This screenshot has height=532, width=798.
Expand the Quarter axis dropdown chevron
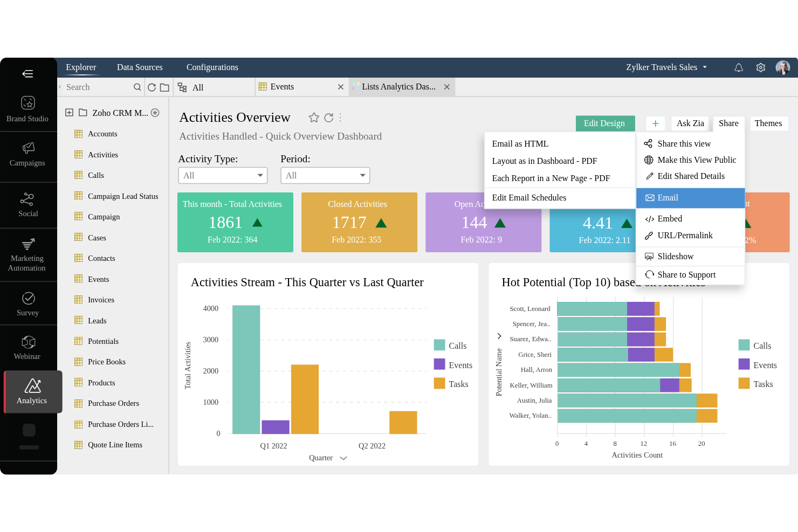pyautogui.click(x=343, y=458)
